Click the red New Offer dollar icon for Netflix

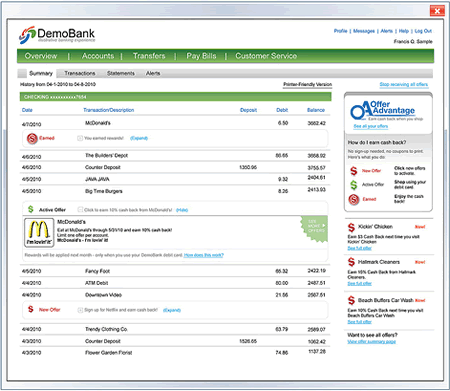tap(31, 309)
